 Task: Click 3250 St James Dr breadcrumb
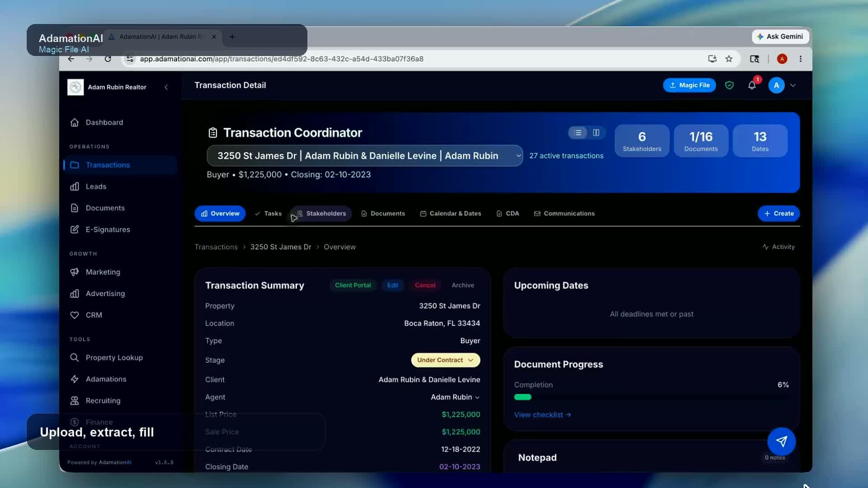click(x=281, y=247)
